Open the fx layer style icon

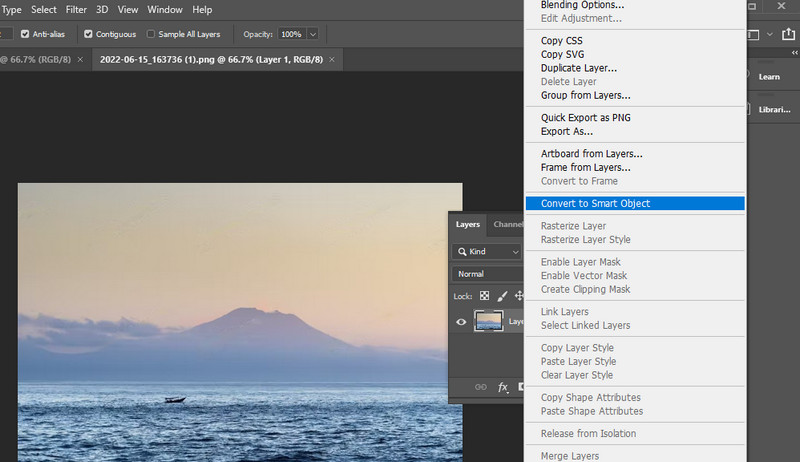click(x=503, y=386)
